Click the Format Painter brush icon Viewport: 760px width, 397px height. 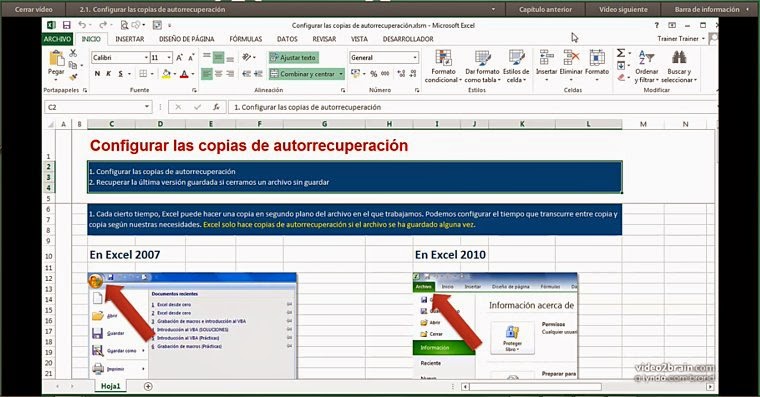73,77
